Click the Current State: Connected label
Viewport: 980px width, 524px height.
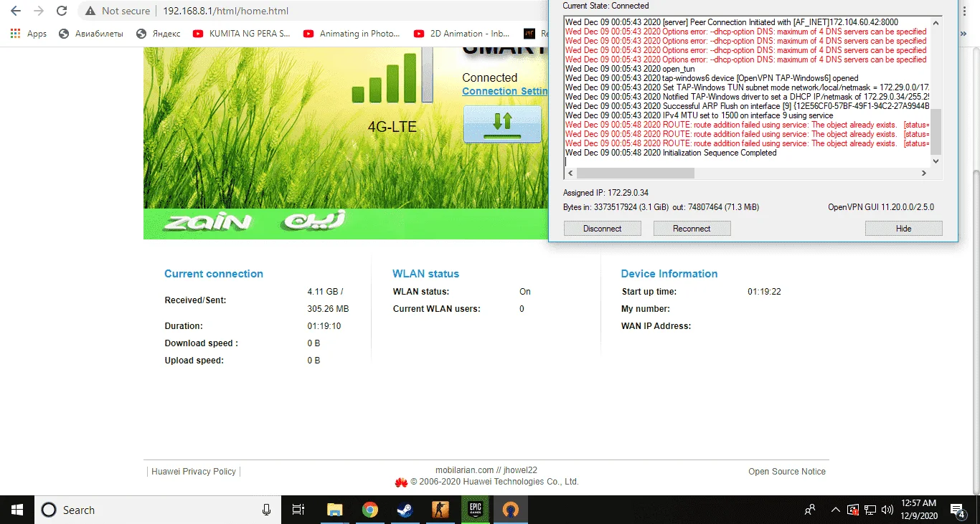(x=606, y=6)
